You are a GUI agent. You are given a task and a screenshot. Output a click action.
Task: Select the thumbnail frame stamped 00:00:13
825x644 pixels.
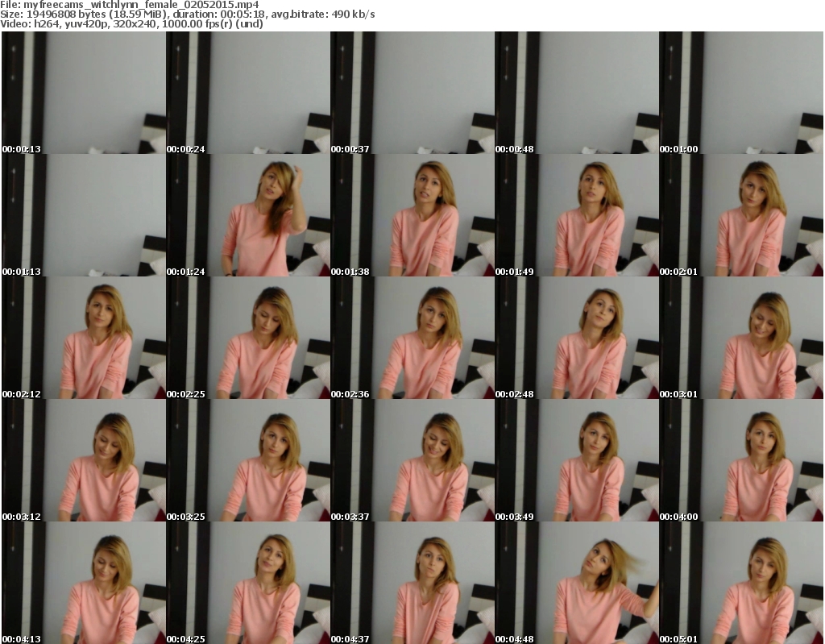tap(84, 93)
